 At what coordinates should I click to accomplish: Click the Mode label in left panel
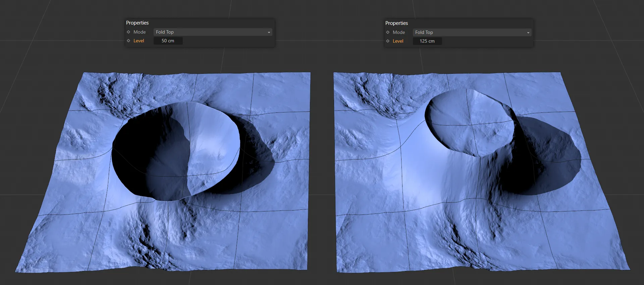[x=140, y=32]
